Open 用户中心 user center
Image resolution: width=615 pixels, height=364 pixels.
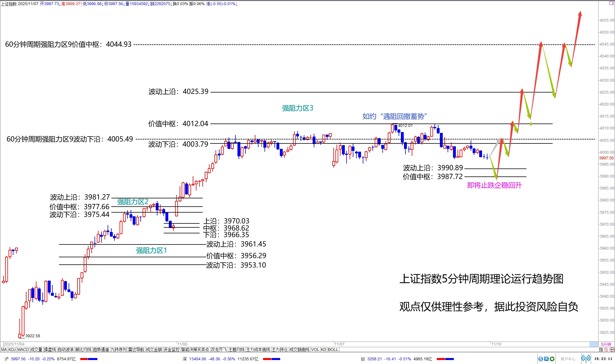click(x=568, y=359)
